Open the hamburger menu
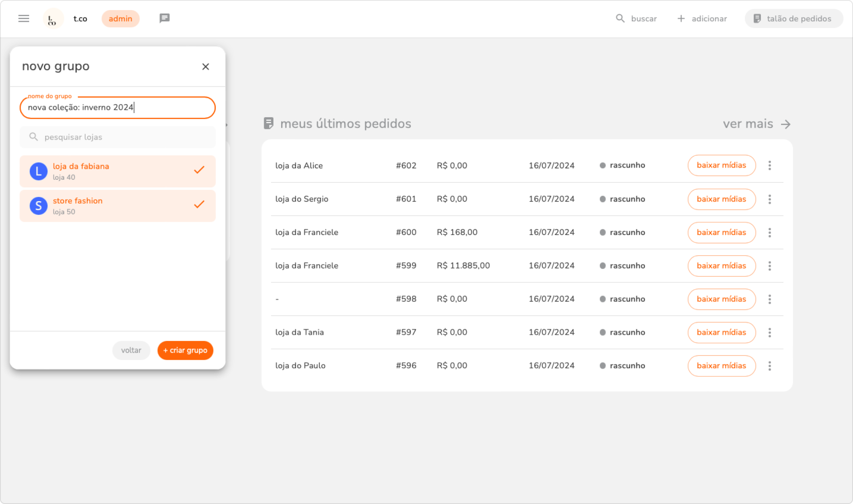The width and height of the screenshot is (853, 504). coord(24,19)
